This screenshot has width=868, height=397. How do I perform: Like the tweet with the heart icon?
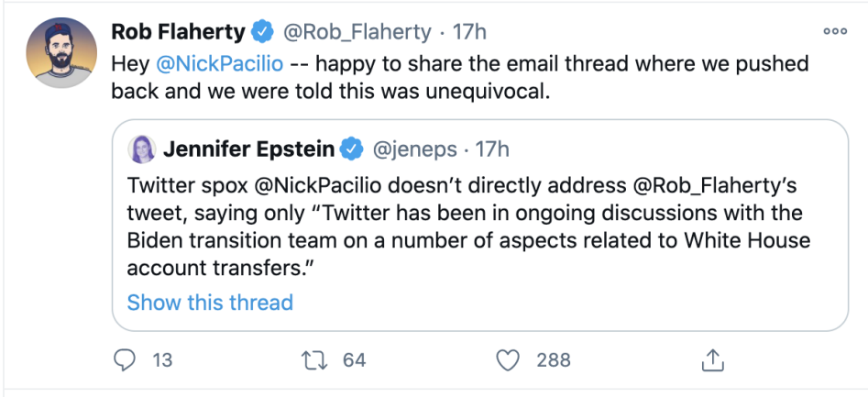(x=509, y=360)
